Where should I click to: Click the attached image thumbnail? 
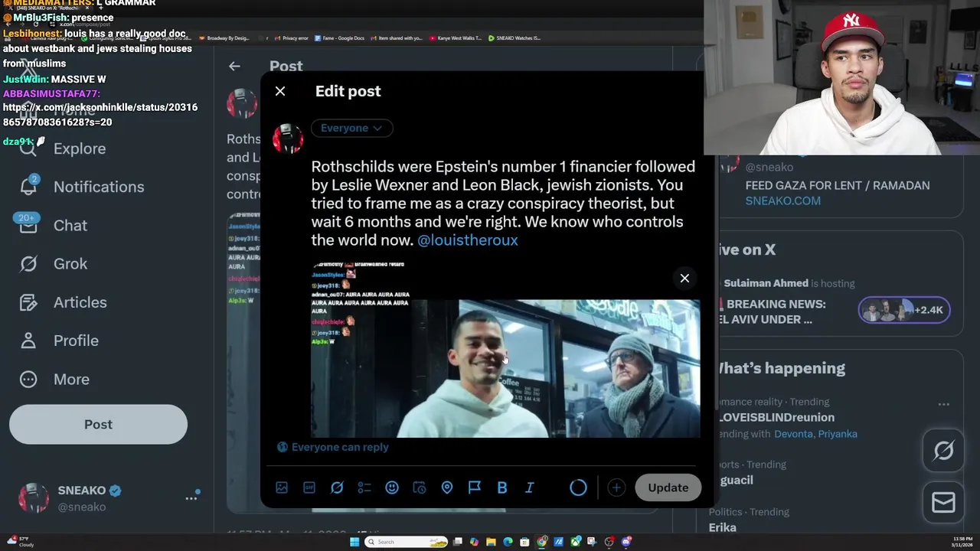click(x=505, y=350)
